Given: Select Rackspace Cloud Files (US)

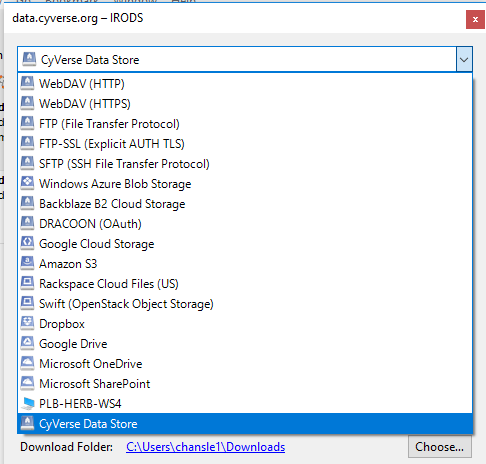Looking at the screenshot, I should [245, 283].
